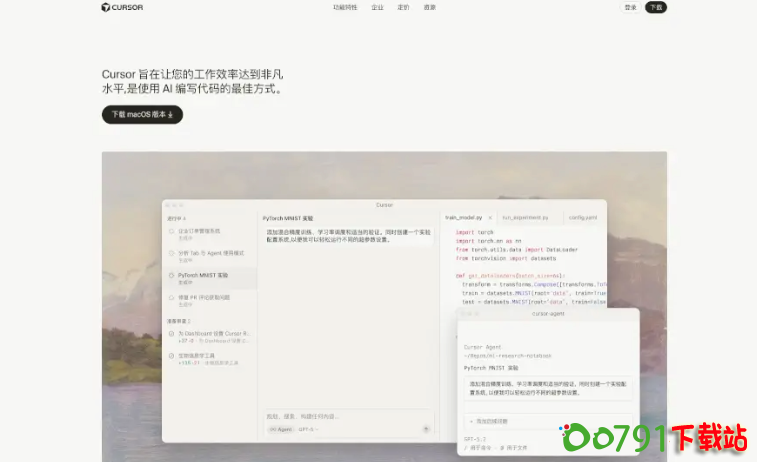Click the status icon beside PyTorch MNIST 实验
Viewport: 757px width, 462px height.
tap(172, 274)
